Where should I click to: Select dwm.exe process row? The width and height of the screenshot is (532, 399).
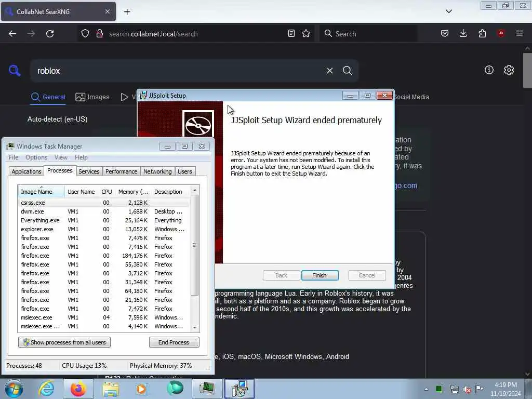point(104,211)
